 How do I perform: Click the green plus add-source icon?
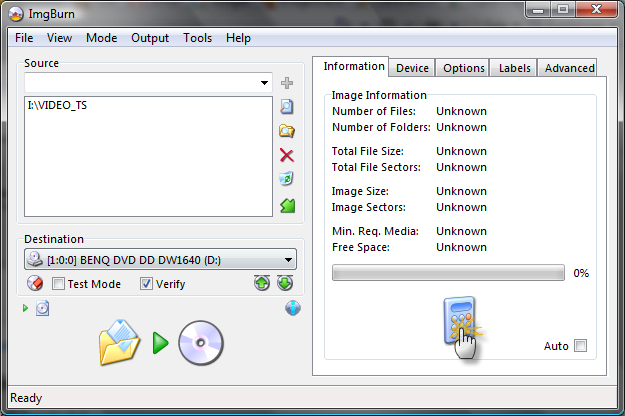[x=287, y=83]
